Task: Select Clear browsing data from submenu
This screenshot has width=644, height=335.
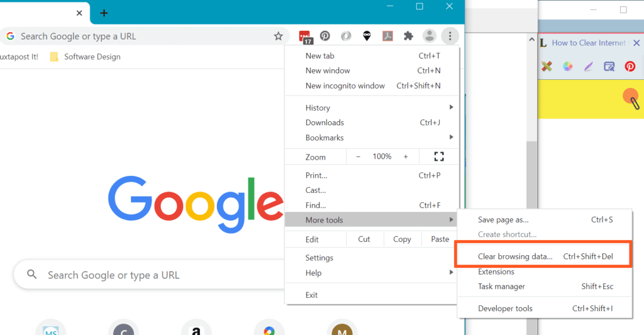Action: pyautogui.click(x=515, y=256)
